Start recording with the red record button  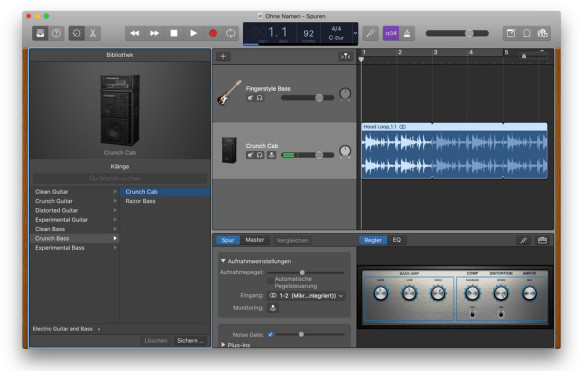tap(213, 33)
